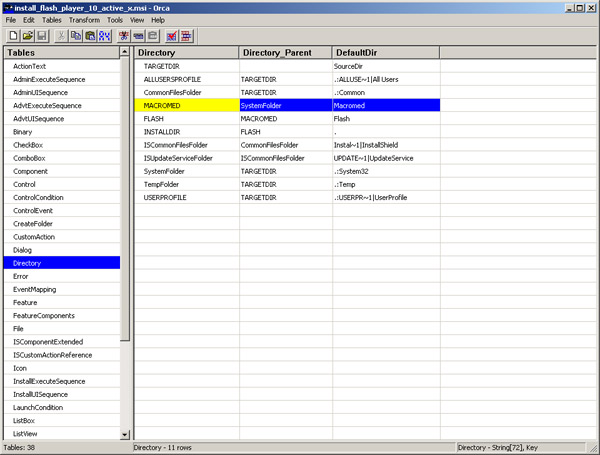
Task: Open the Help menu
Action: [x=158, y=20]
